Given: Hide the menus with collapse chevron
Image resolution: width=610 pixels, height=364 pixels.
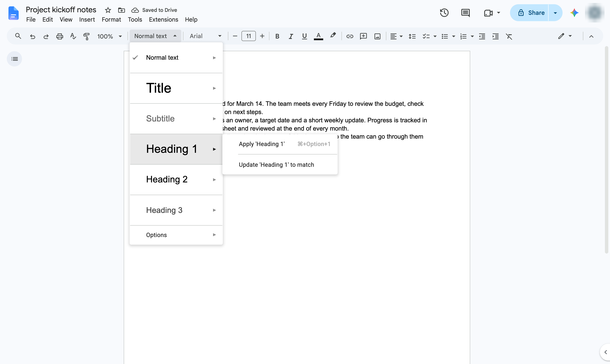Looking at the screenshot, I should coord(591,36).
